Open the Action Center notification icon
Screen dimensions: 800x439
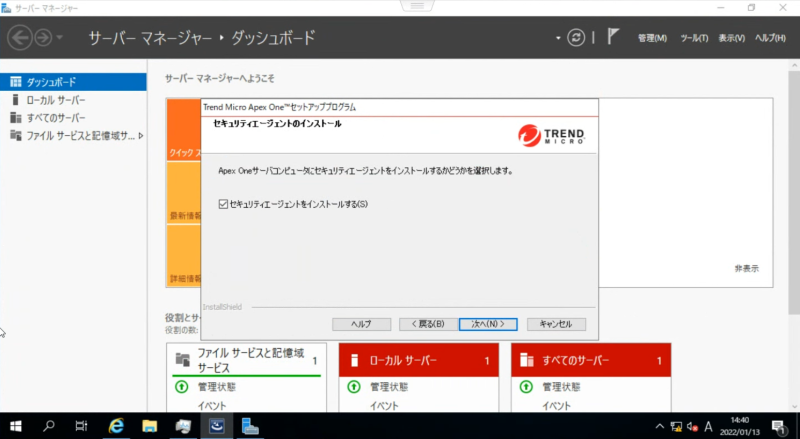[779, 426]
